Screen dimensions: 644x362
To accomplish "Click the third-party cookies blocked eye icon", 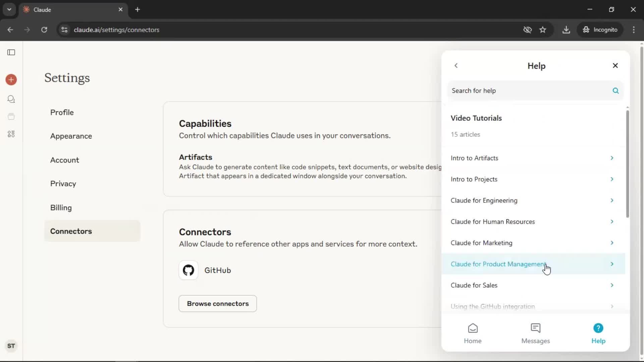I will (x=527, y=30).
